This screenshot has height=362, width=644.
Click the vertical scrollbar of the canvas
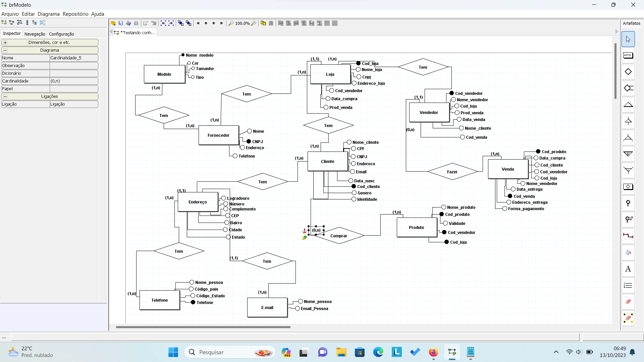[x=615, y=71]
